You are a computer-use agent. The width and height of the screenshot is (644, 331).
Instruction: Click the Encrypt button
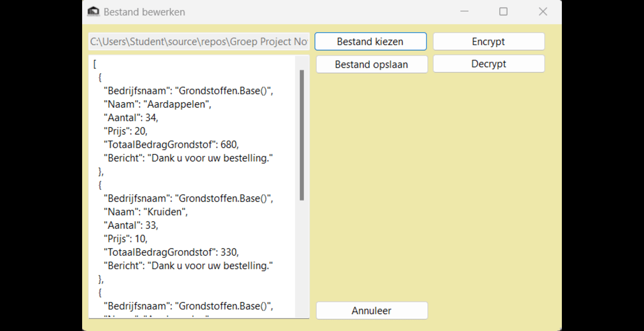[x=489, y=42]
